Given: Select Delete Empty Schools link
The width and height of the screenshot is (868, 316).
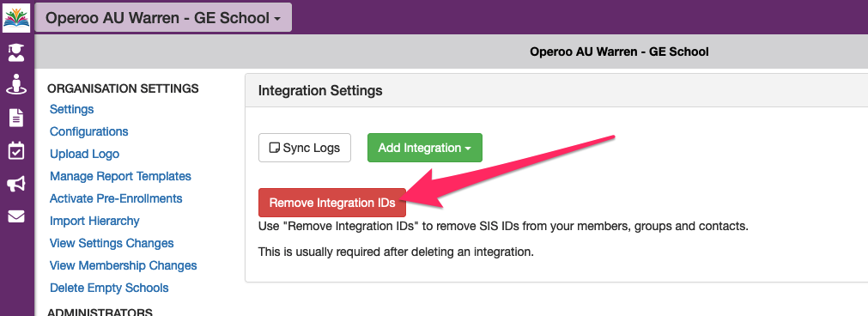Looking at the screenshot, I should pyautogui.click(x=109, y=288).
